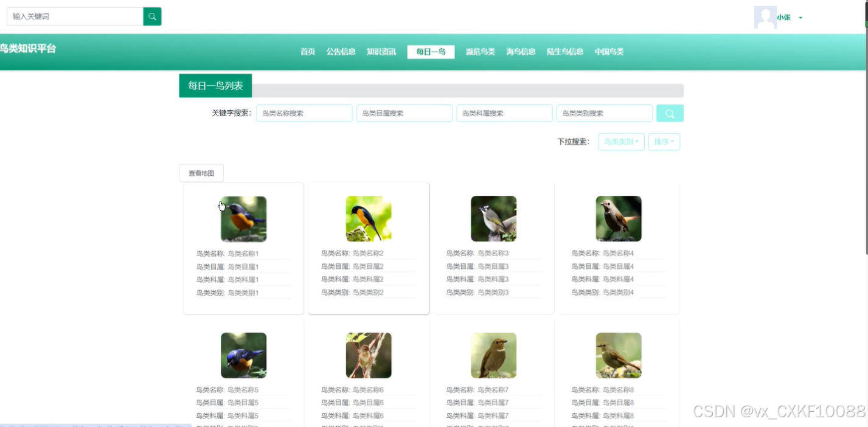868x427 pixels.
Task: Focus the 鸟类目属搜索 input field
Action: coord(404,113)
